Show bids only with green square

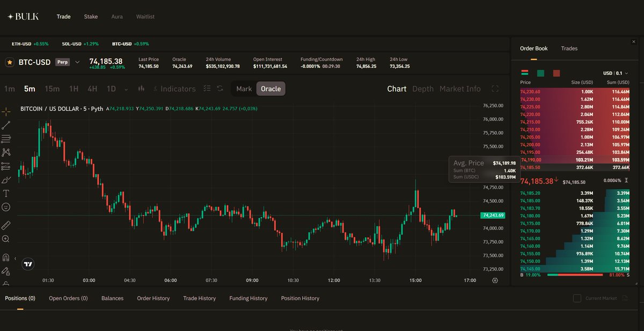coord(540,73)
